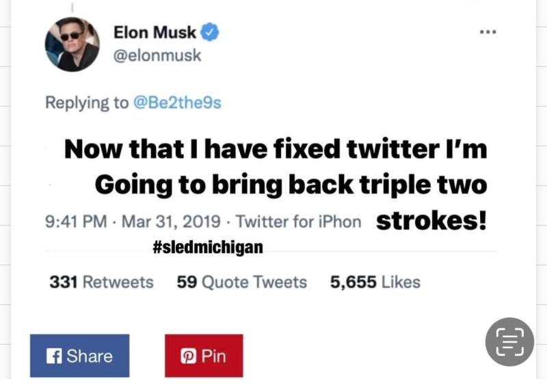Open the three-dot more options menu
Image resolution: width=547 pixels, height=392 pixels.
coord(488,32)
